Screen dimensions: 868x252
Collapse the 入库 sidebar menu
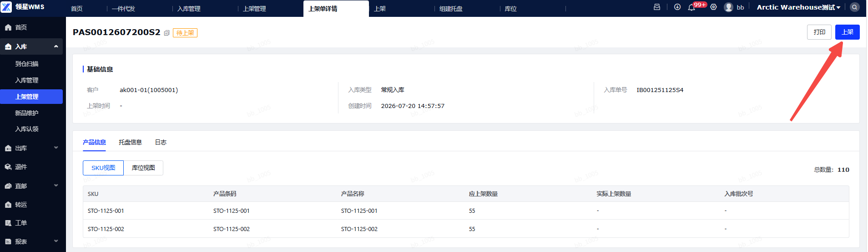(x=56, y=46)
